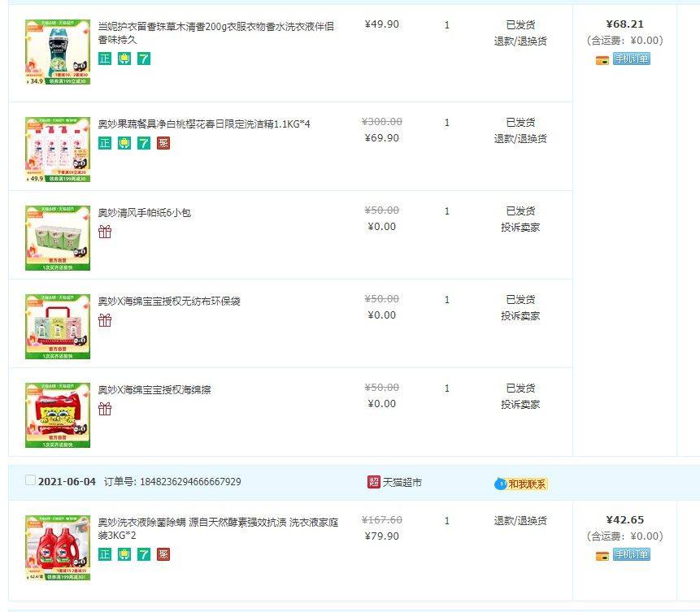Click order total ¥68.21
The image size is (700, 612).
(x=625, y=24)
